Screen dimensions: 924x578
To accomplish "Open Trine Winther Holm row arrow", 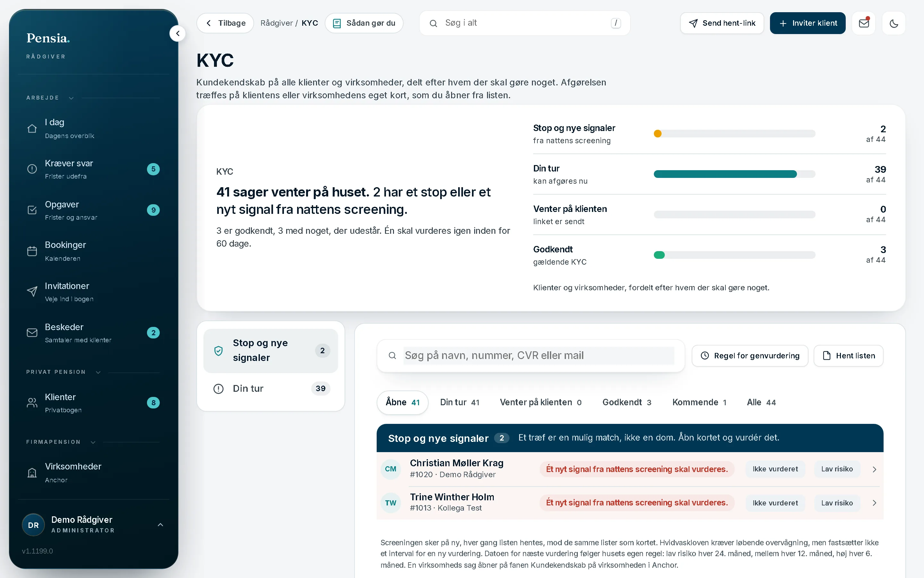I will coord(874,503).
